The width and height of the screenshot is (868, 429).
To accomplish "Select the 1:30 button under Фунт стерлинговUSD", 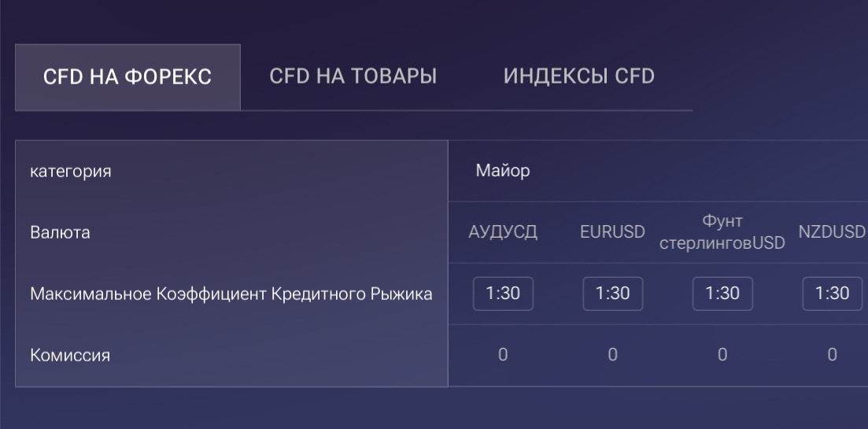I will [722, 294].
